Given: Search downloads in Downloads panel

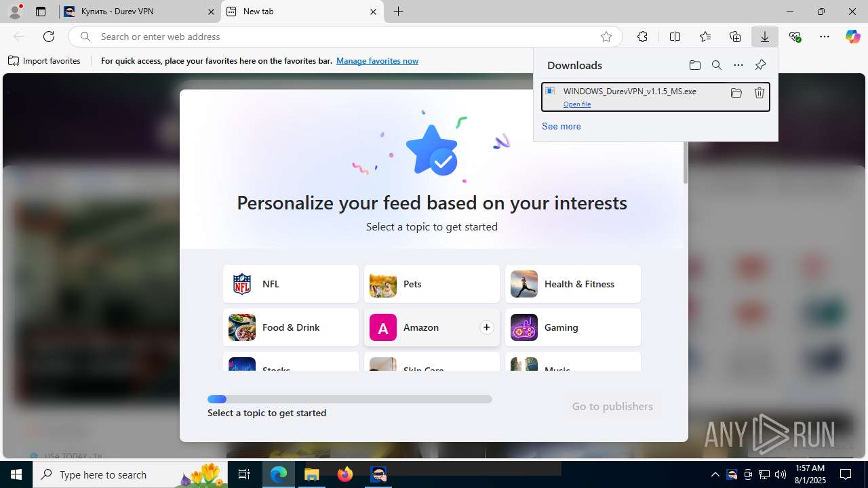Looking at the screenshot, I should tap(716, 65).
